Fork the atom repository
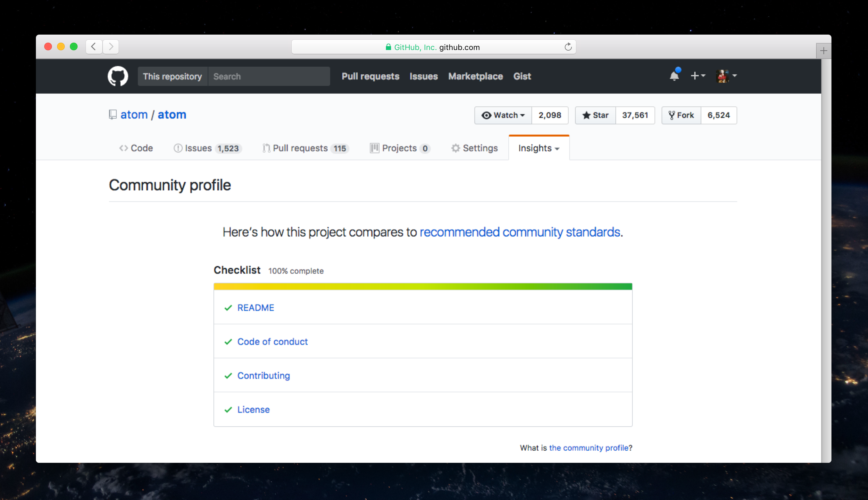Viewport: 868px width, 500px height. click(681, 115)
